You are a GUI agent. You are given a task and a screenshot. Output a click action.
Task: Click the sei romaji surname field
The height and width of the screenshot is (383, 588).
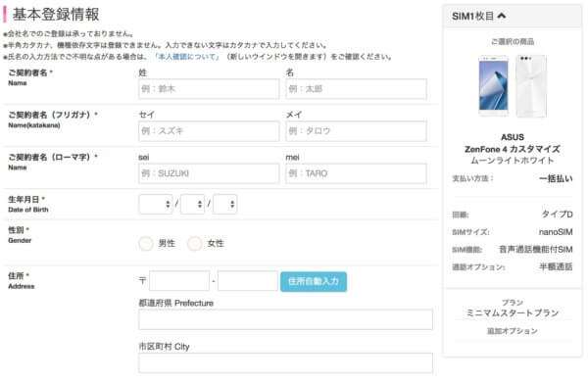pyautogui.click(x=209, y=173)
